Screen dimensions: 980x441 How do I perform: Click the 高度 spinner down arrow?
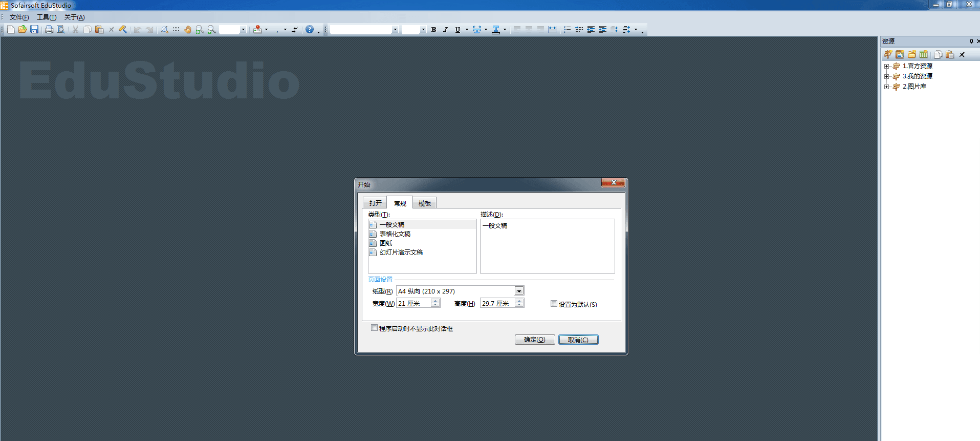[519, 305]
